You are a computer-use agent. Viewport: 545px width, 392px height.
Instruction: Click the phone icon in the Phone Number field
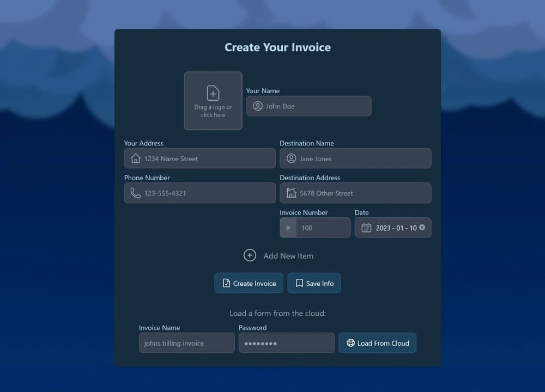click(x=135, y=193)
